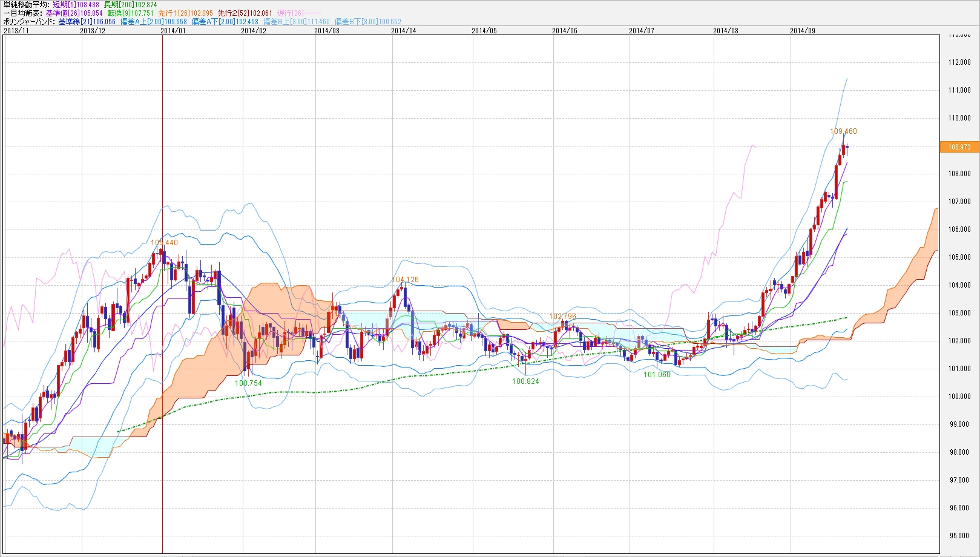980x557 pixels.
Task: Click the 2014/01 date label on time axis
Action: [173, 31]
